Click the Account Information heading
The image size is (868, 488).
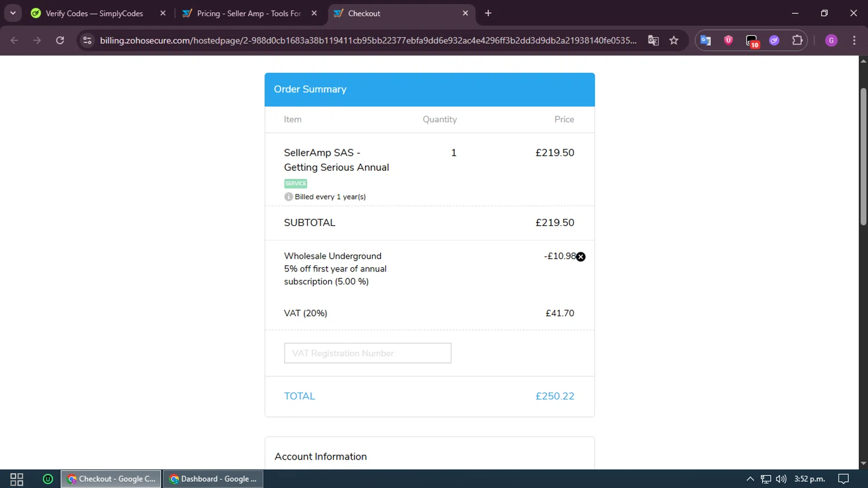[x=321, y=457]
